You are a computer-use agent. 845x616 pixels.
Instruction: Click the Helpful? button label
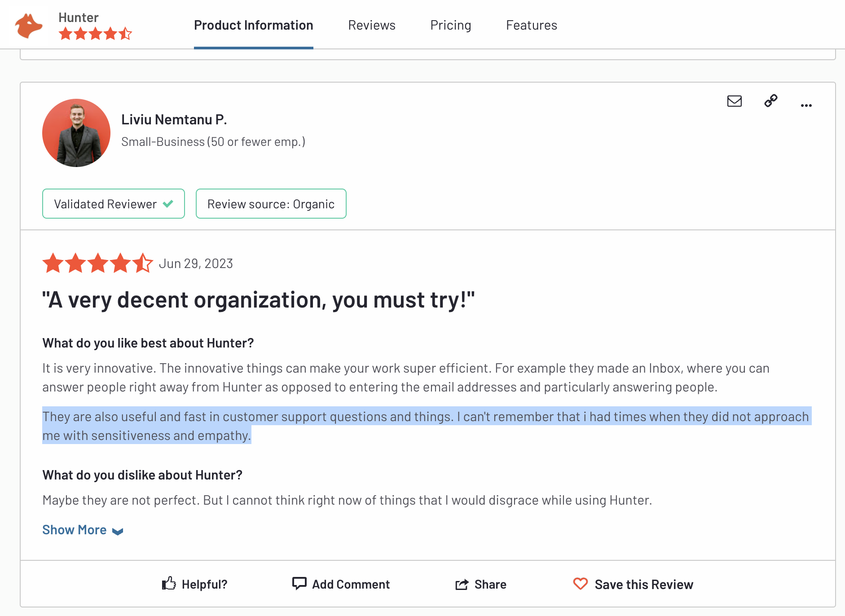click(204, 584)
